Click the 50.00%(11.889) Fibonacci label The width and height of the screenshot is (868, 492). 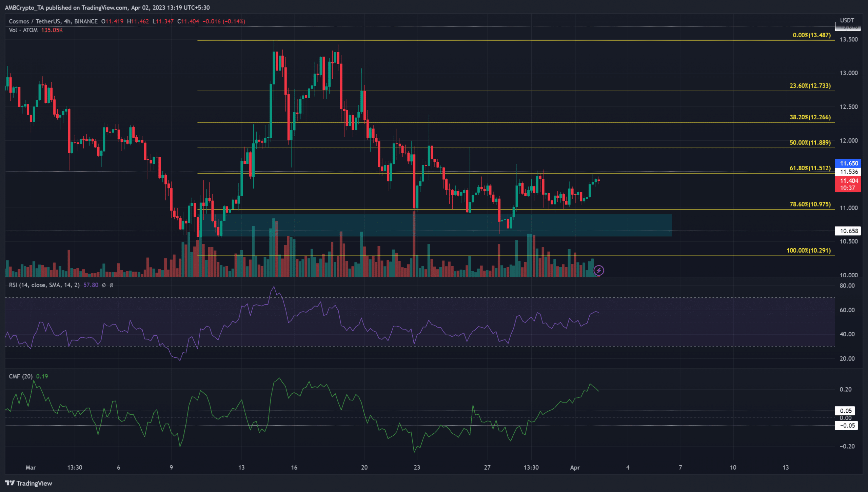coord(810,143)
